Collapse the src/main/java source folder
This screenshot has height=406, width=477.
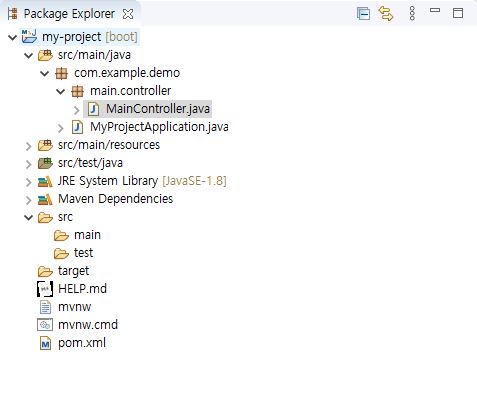[29, 55]
